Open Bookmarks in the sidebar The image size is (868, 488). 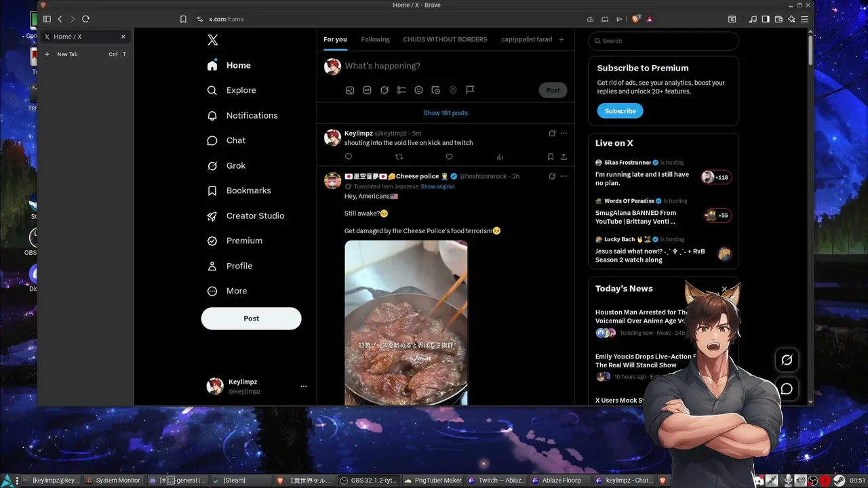(x=239, y=190)
